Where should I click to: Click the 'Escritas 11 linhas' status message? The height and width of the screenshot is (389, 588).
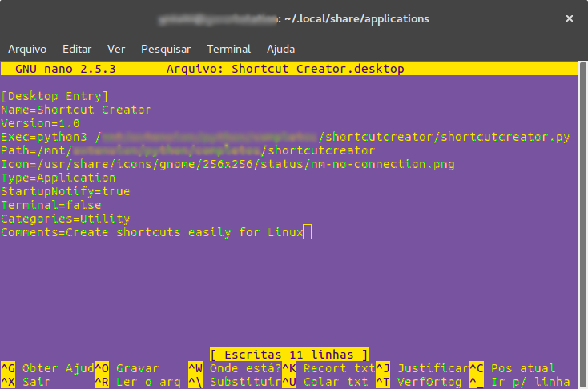(289, 355)
